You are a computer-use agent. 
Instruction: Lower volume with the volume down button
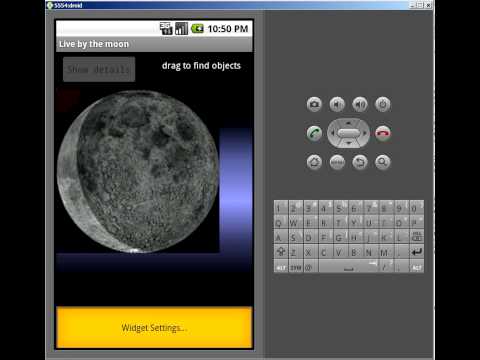337,105
